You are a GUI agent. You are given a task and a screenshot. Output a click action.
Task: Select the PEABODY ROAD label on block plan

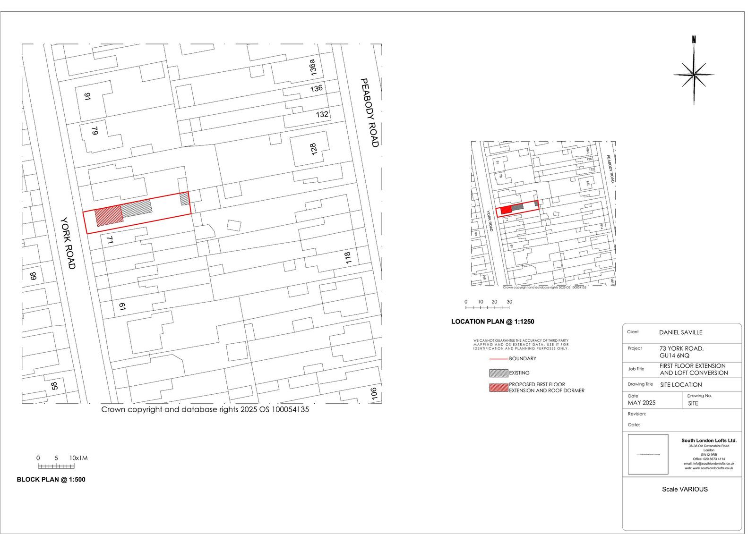370,113
